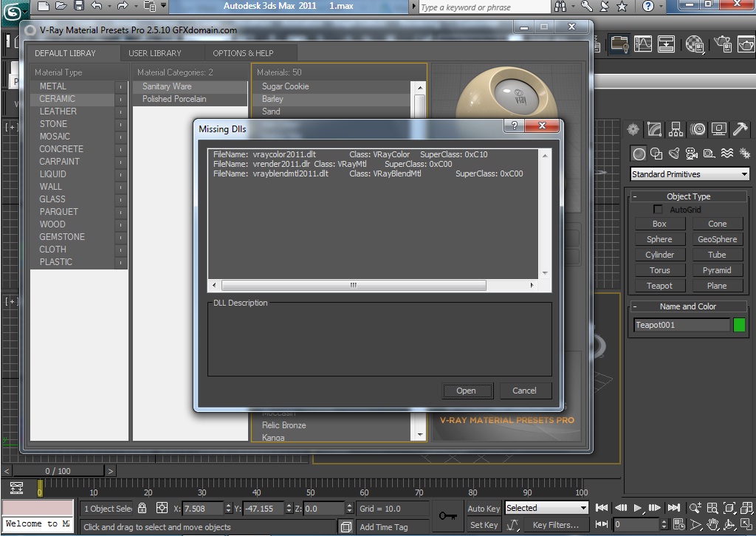Click Cancel in the Missing Dlls dialog
This screenshot has width=756, height=536.
(x=525, y=391)
